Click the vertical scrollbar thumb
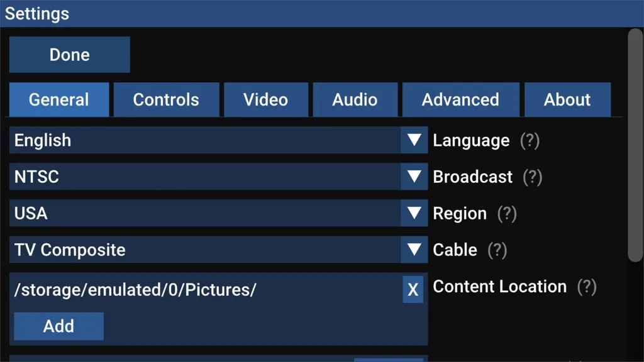The image size is (644, 362). click(635, 145)
